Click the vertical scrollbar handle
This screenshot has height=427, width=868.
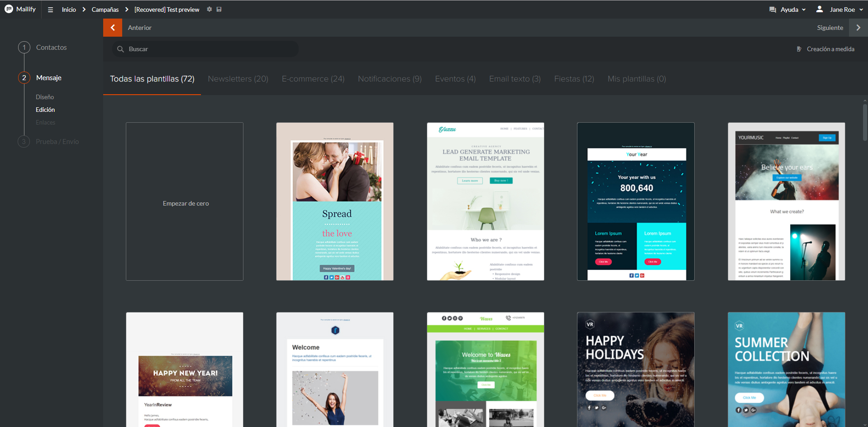pos(865,122)
